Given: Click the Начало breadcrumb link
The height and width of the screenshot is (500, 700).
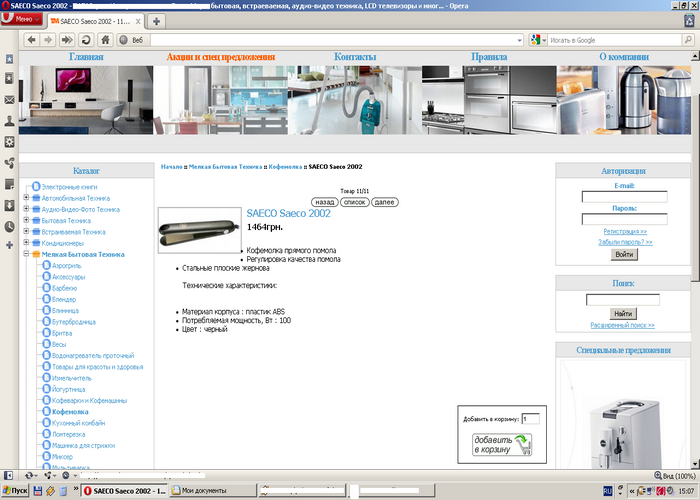Looking at the screenshot, I should tap(171, 167).
